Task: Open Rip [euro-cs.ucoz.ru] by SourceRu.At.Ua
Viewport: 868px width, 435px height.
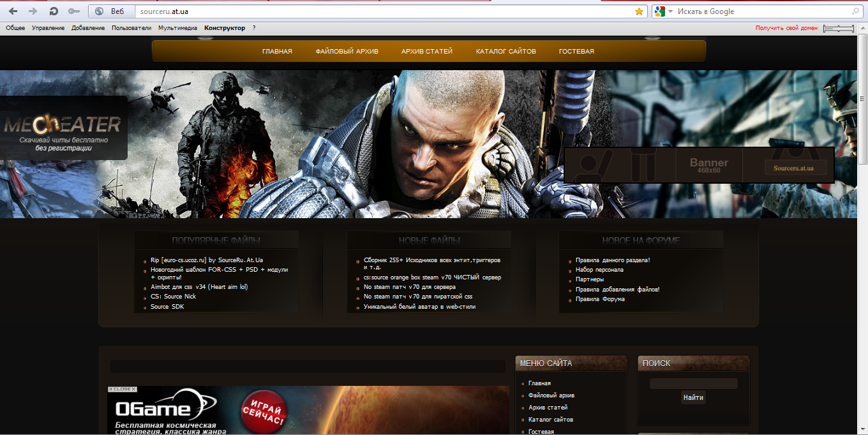Action: click(207, 260)
